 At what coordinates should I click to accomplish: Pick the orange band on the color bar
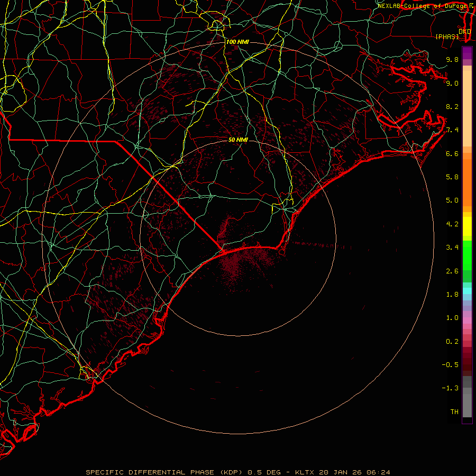(467, 183)
